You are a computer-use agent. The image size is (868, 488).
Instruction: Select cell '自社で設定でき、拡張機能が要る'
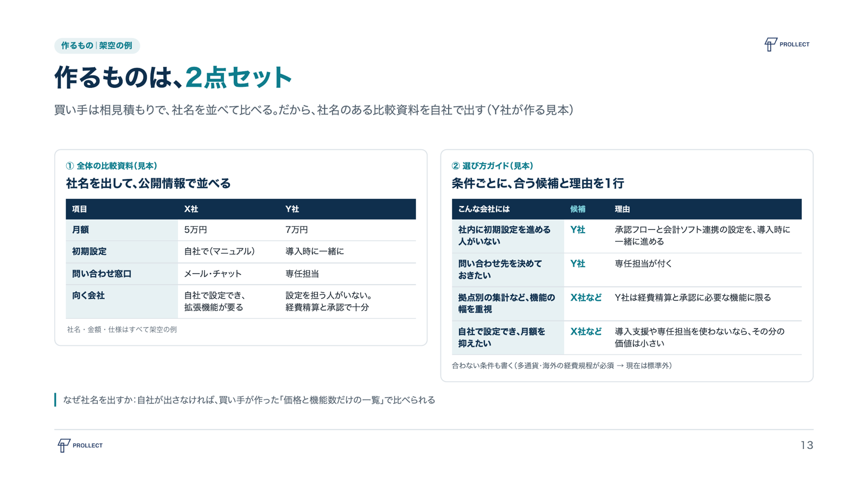coord(215,301)
